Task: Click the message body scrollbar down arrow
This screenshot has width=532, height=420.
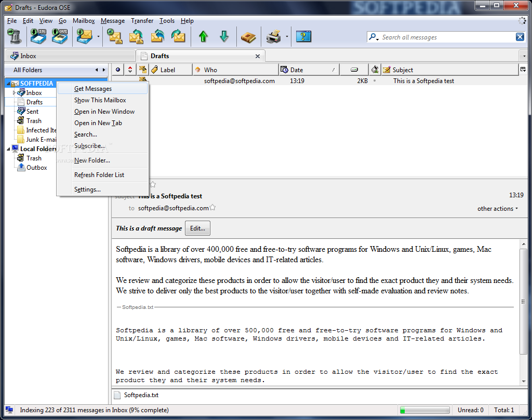Action: tap(524, 382)
